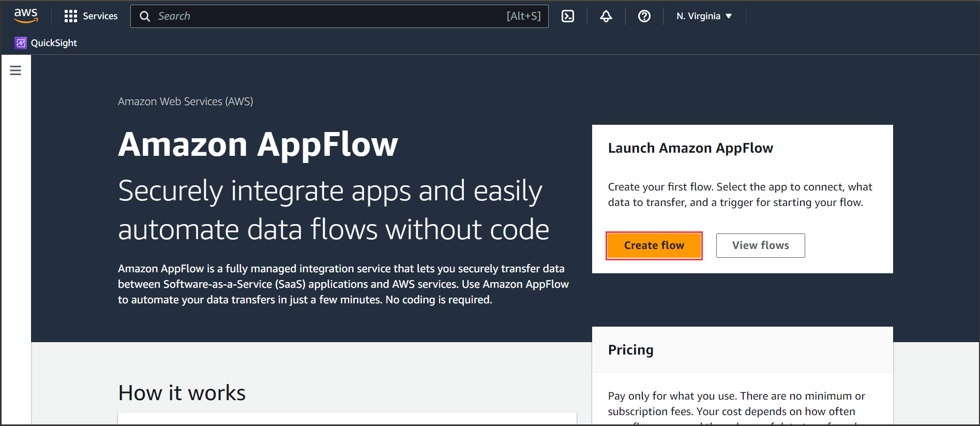
Task: Launch CloudShell from the top bar icon
Action: point(568,16)
